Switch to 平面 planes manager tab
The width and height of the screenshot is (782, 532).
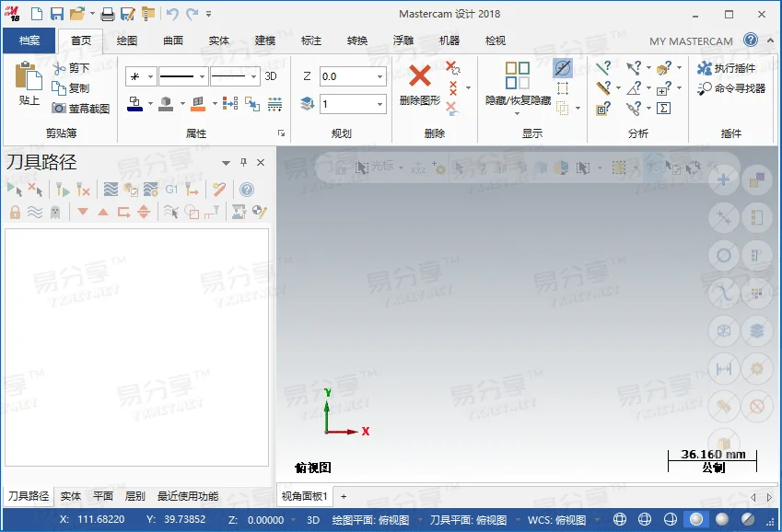103,496
